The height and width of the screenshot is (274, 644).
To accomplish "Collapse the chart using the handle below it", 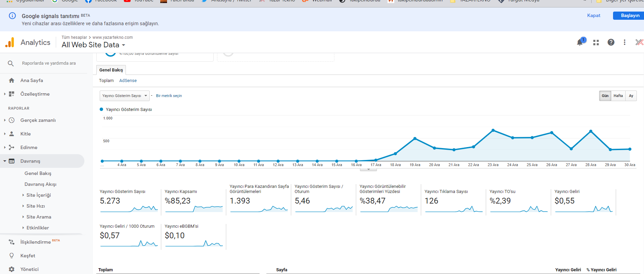I will tap(368, 169).
